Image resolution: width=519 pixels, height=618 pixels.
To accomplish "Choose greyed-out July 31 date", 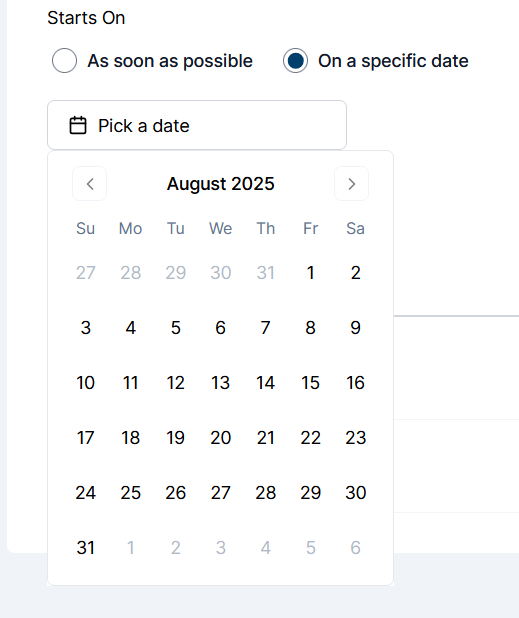I will [x=266, y=273].
